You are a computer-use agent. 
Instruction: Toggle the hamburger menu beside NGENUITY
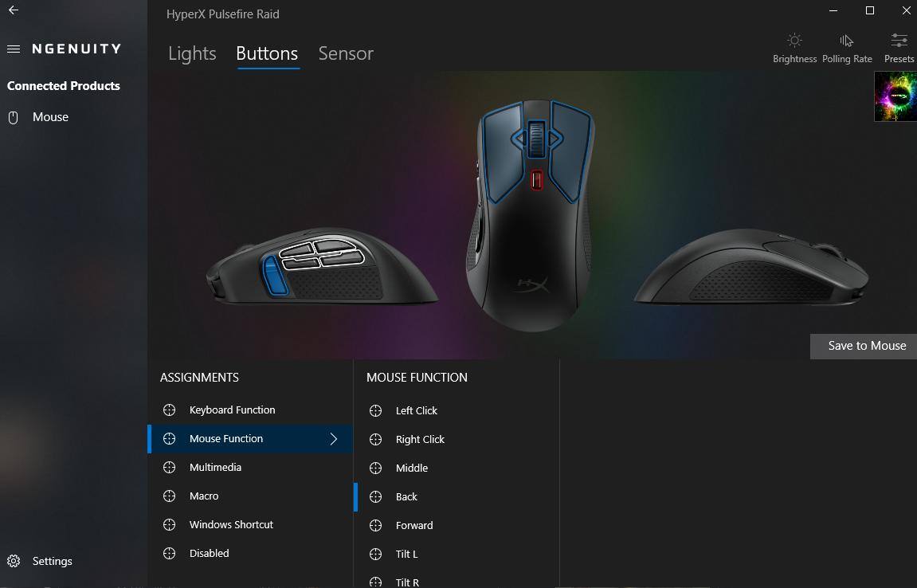[14, 49]
